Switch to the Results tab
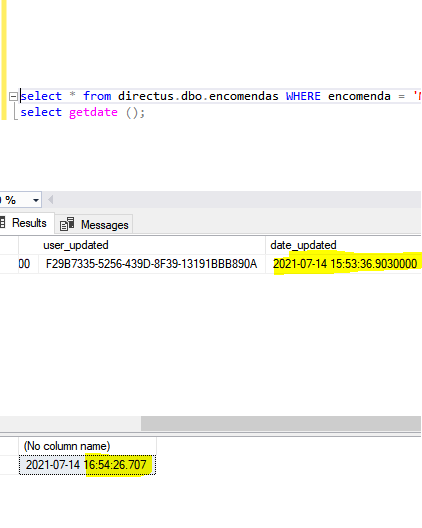The width and height of the screenshot is (422, 528). tap(26, 223)
